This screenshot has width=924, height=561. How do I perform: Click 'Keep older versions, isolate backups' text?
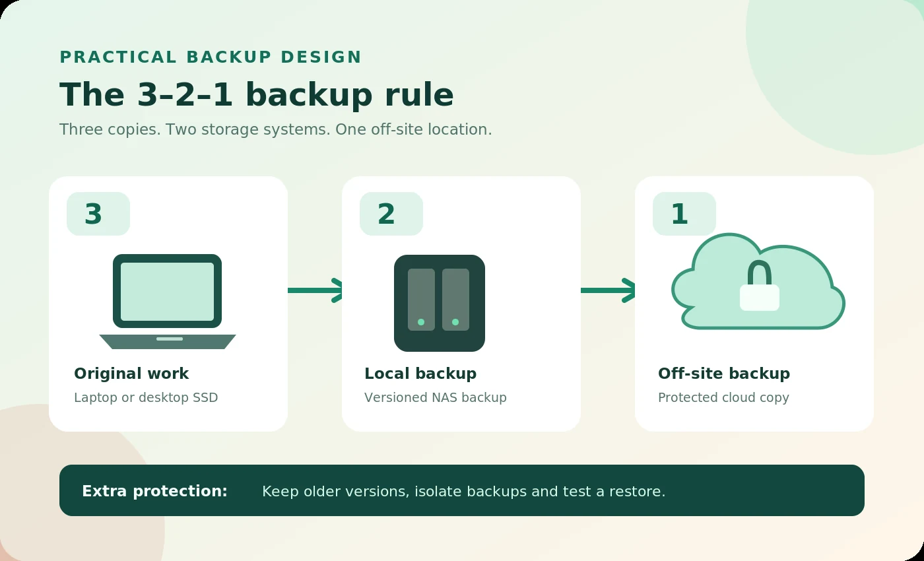[464, 491]
